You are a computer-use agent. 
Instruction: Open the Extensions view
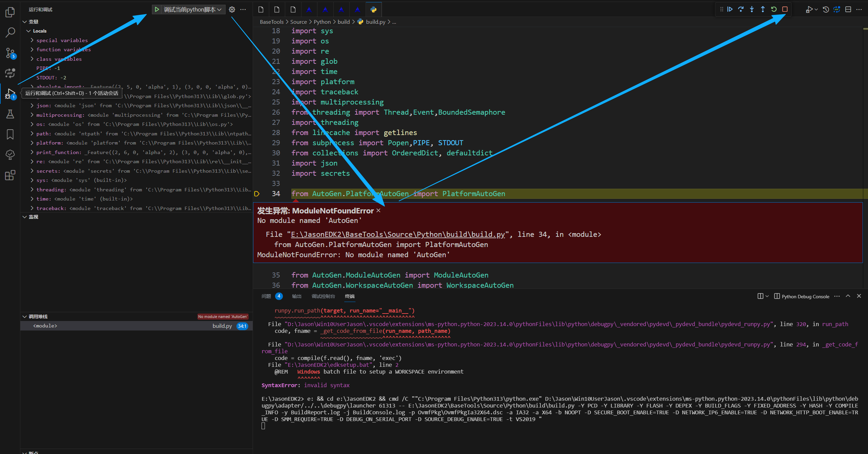[10, 175]
